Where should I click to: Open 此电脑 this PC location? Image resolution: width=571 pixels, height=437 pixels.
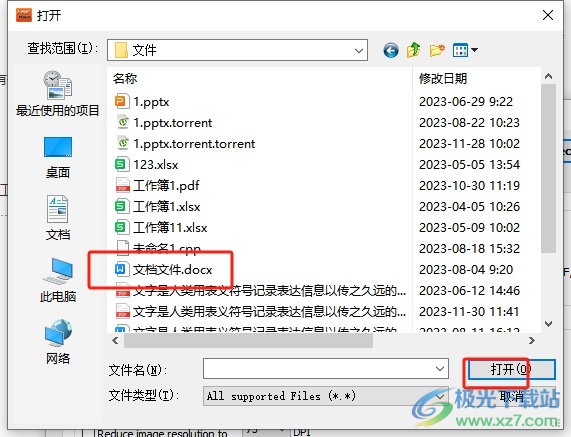coord(58,280)
